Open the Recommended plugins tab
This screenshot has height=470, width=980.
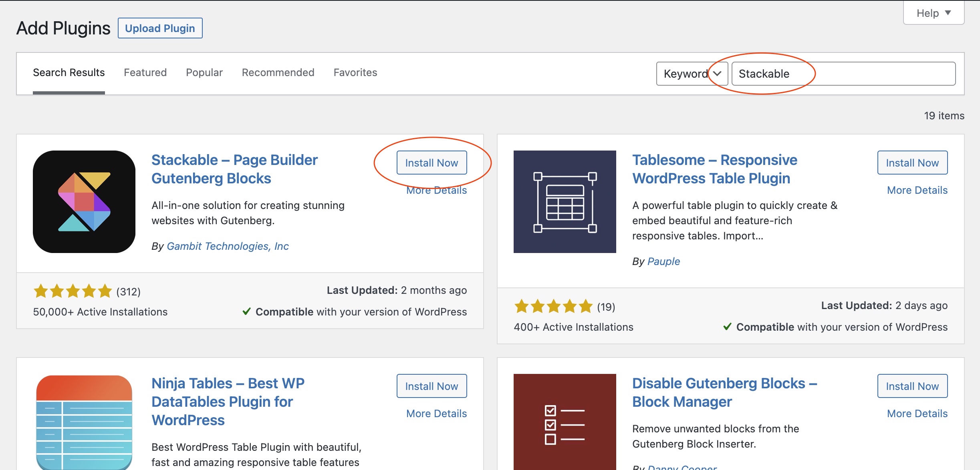point(278,72)
